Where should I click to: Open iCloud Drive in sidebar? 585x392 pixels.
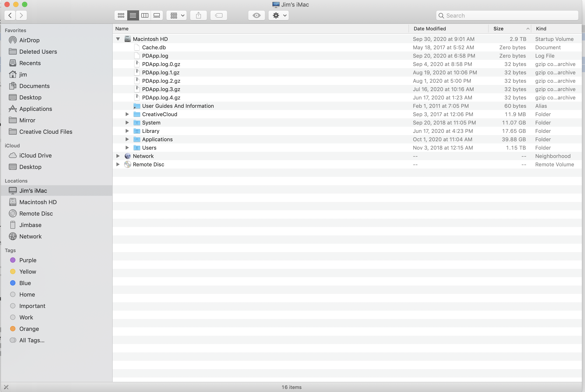[x=35, y=156]
